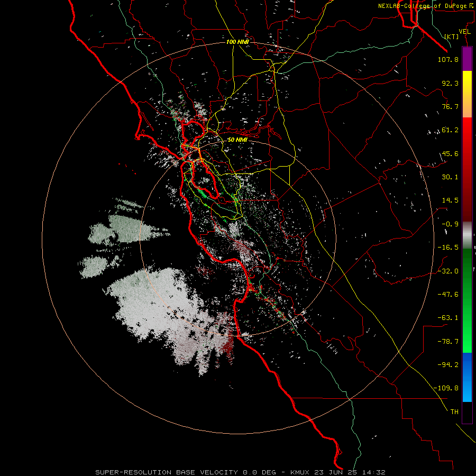Click the [KT] units label

pos(452,37)
